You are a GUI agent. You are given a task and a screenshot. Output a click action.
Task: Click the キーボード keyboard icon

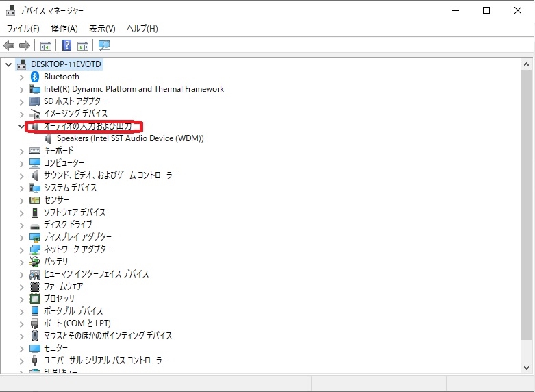(35, 151)
